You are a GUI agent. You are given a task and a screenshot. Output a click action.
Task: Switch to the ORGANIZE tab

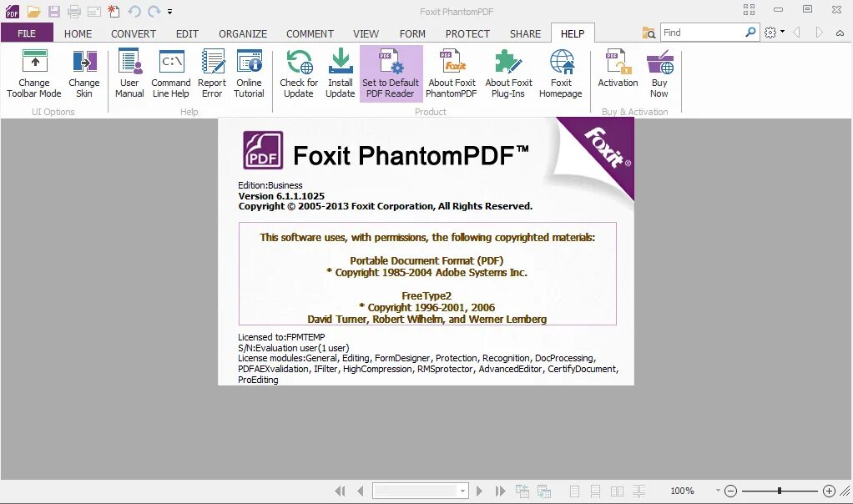(243, 33)
